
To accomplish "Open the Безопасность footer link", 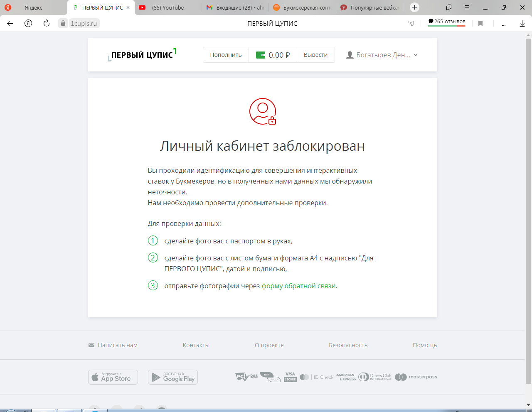I will 348,345.
